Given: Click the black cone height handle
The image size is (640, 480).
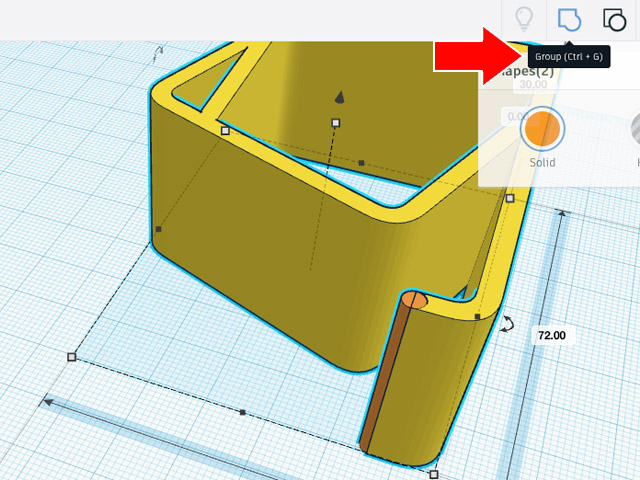Looking at the screenshot, I should click(339, 97).
